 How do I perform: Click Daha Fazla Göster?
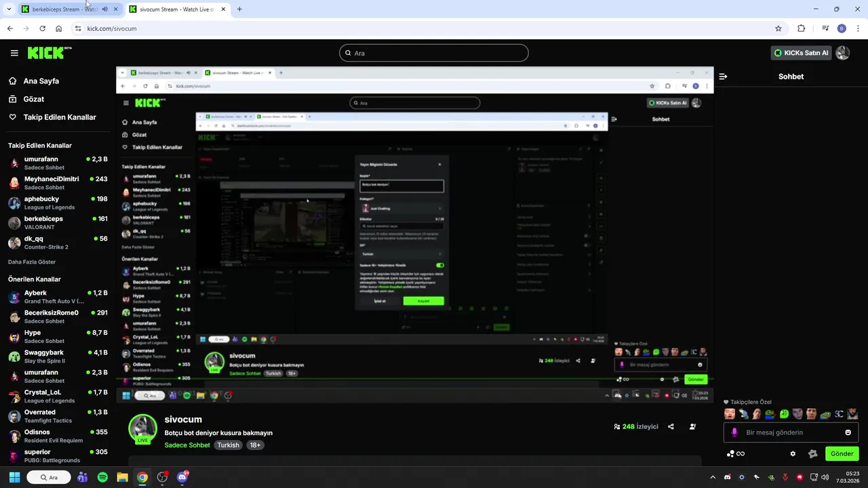tap(32, 262)
